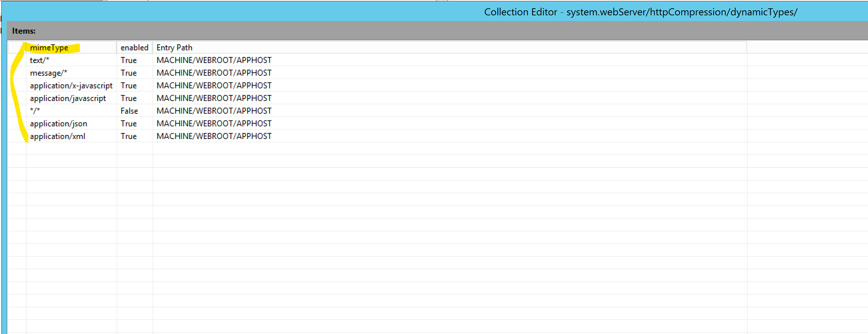Select the text/* mimeType entry
This screenshot has width=868, height=334.
[x=39, y=60]
